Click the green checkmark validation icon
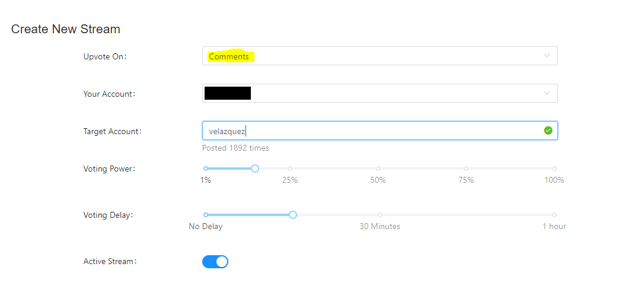This screenshot has width=644, height=308. [x=548, y=131]
